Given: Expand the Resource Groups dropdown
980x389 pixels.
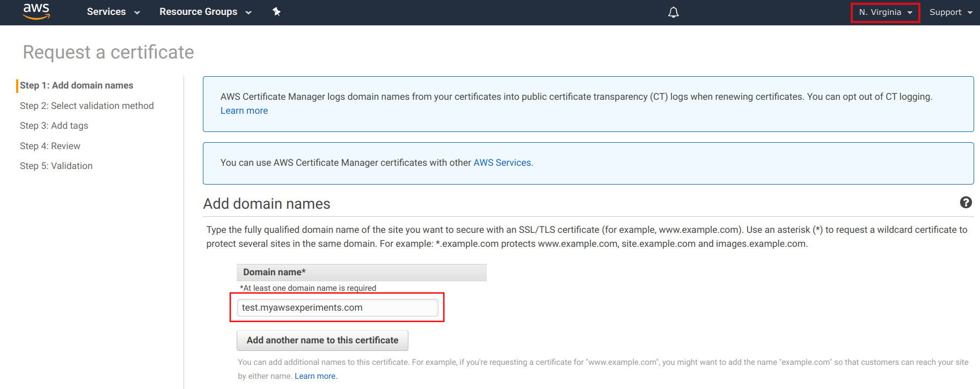Looking at the screenshot, I should coord(205,12).
